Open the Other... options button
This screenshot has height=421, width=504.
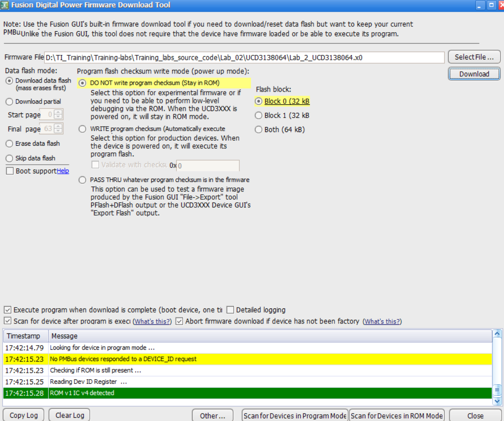coord(213,416)
